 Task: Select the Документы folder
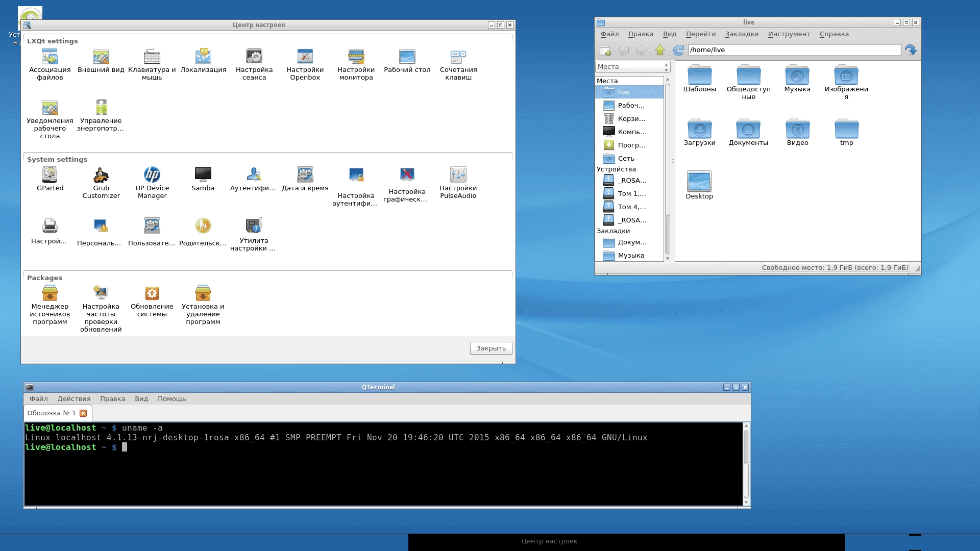748,133
